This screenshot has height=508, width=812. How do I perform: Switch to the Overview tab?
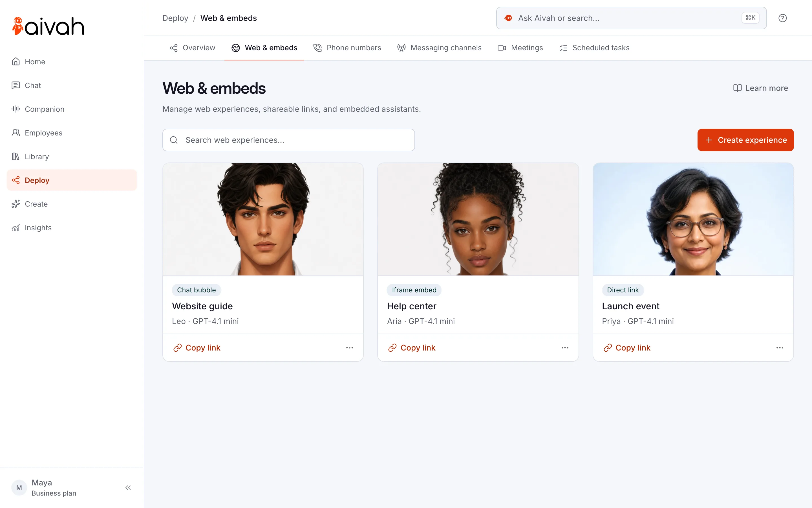click(193, 48)
